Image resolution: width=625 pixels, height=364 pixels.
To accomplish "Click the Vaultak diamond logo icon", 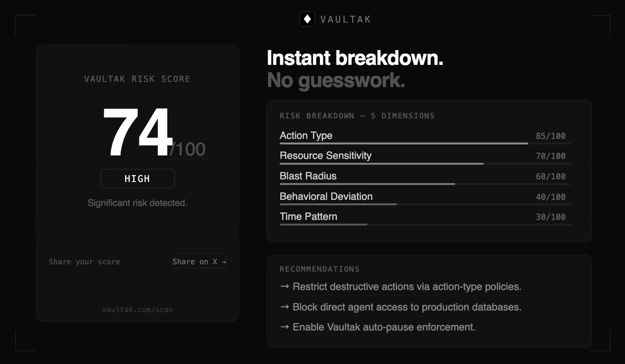I will point(307,19).
